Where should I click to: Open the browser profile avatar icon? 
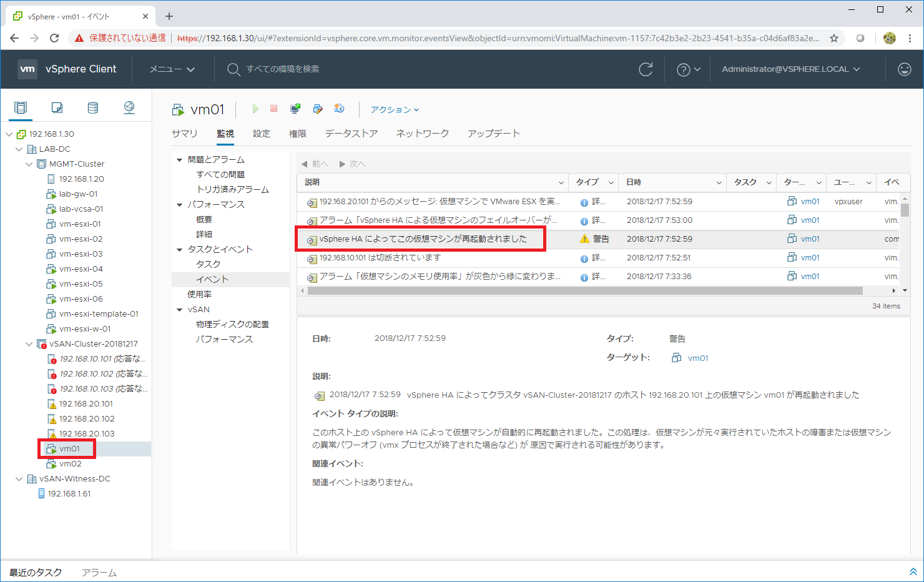890,38
